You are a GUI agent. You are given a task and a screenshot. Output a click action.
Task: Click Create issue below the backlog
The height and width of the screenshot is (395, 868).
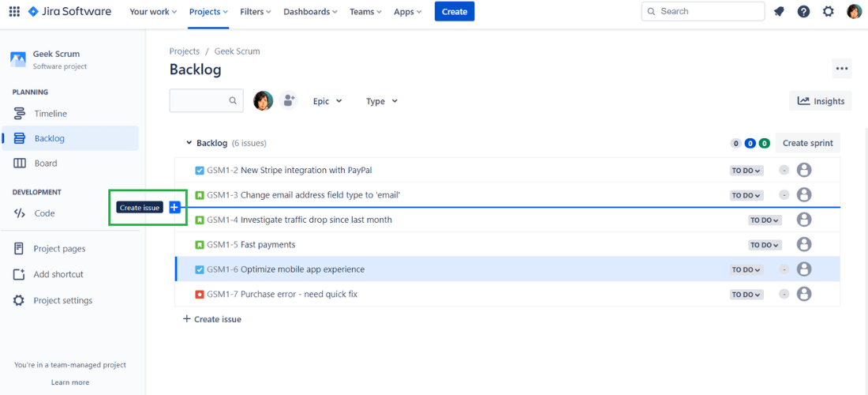pos(212,319)
